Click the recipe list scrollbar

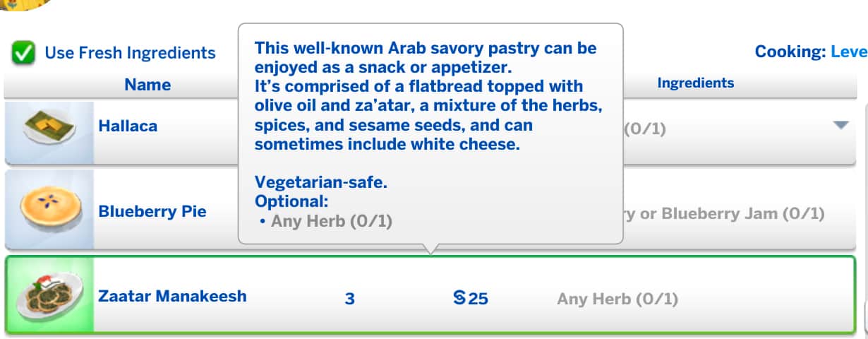pos(865,212)
